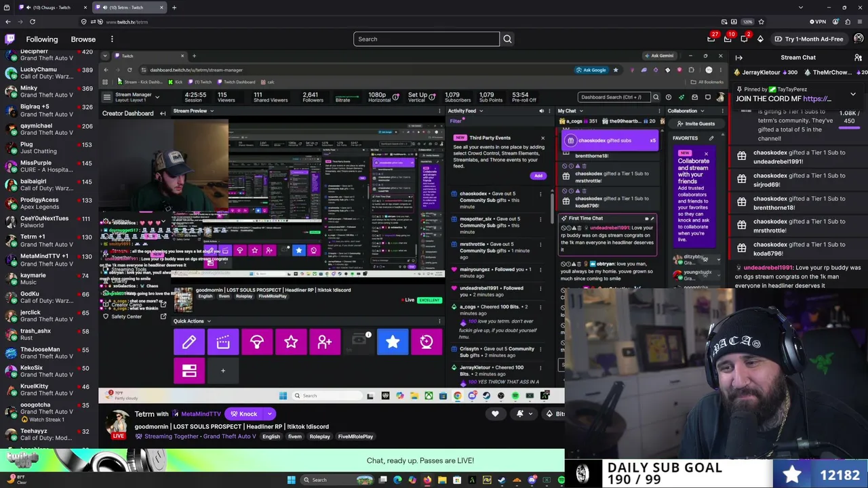This screenshot has height=488, width=868.
Task: Click the Dashboard Search magnifier icon
Action: [655, 97]
